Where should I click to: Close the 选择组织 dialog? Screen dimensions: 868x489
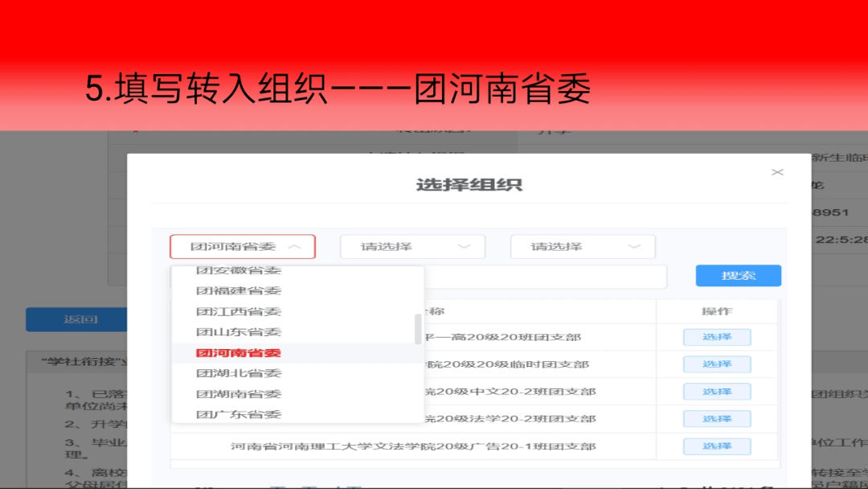(x=777, y=172)
